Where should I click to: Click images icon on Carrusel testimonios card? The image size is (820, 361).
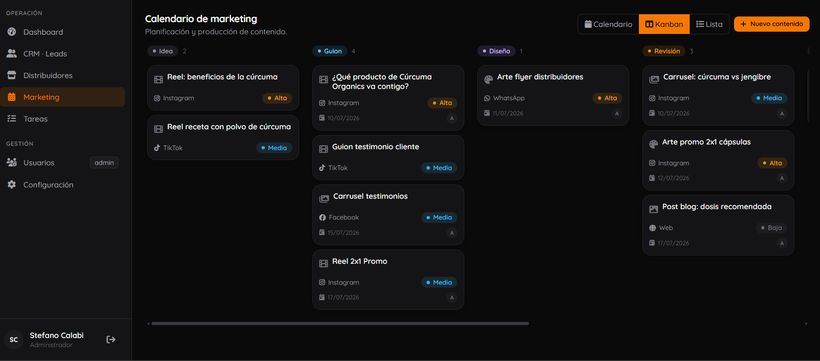pos(324,199)
